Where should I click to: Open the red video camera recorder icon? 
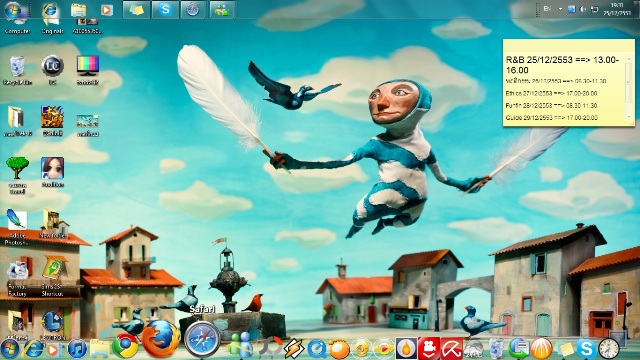pyautogui.click(x=429, y=349)
